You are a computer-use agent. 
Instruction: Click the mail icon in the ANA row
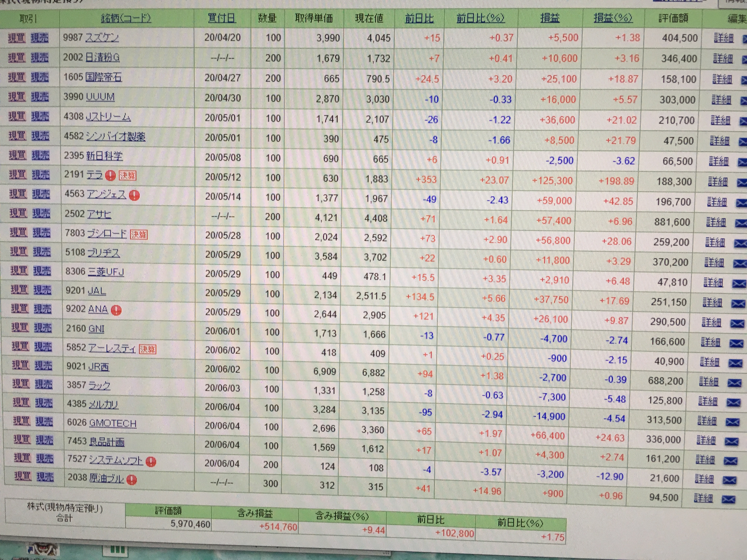pos(737,324)
